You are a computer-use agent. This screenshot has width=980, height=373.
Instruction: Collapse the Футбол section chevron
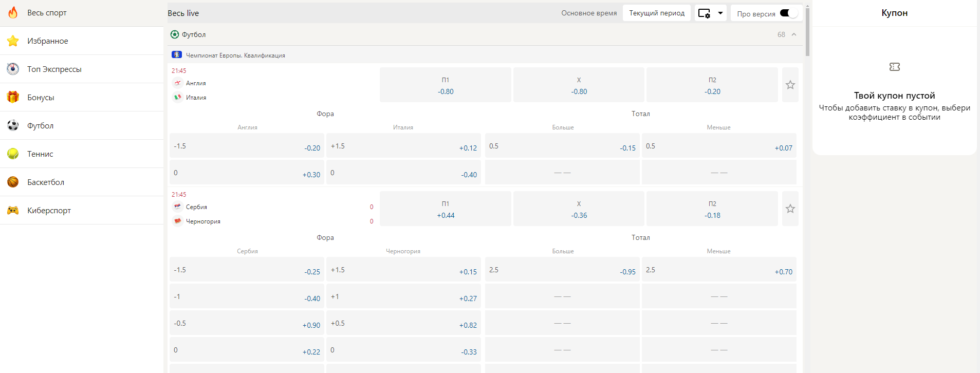click(794, 34)
